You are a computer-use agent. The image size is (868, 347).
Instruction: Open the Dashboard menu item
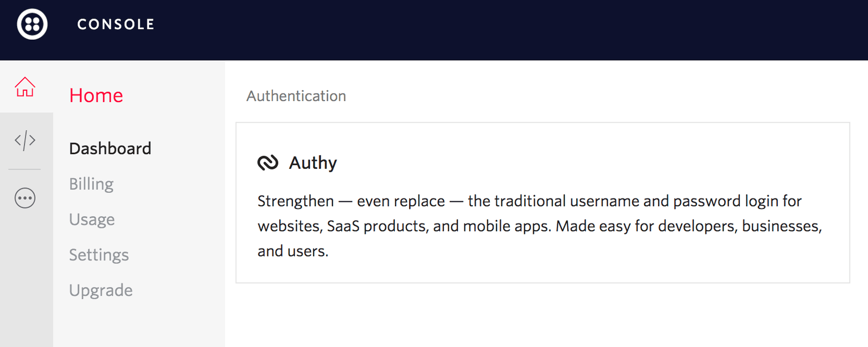pos(110,148)
